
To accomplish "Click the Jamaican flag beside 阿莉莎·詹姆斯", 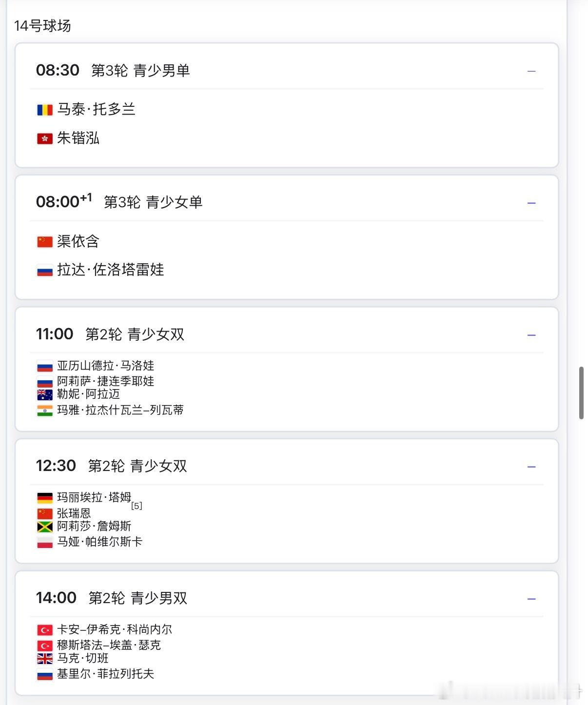I will (45, 527).
